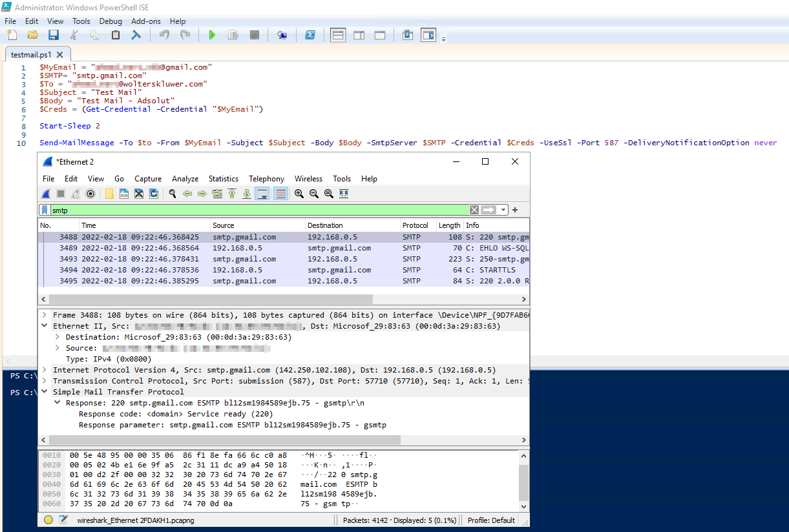Toggle auto-scroll during live capture
The height and width of the screenshot is (532, 789).
262,194
